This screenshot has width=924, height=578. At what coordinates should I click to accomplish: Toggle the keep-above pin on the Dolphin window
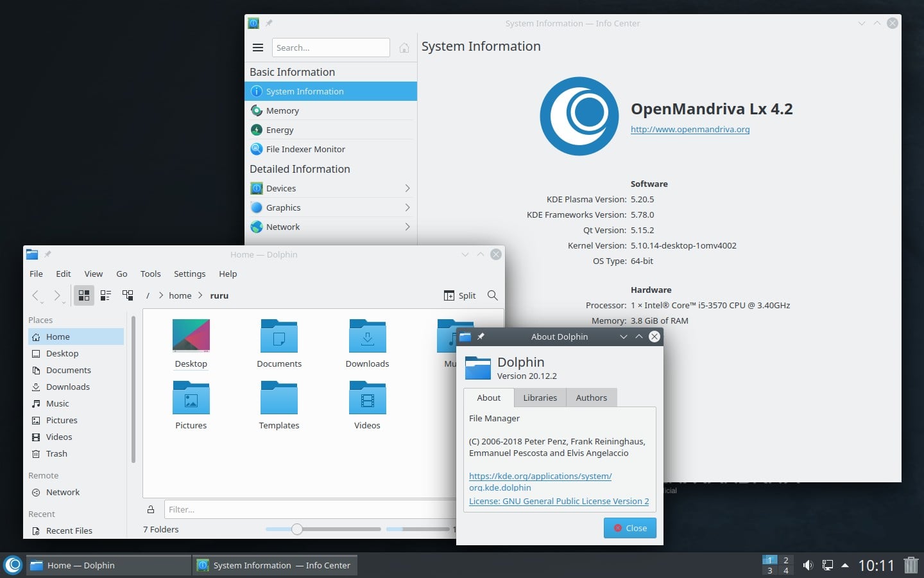pos(49,254)
